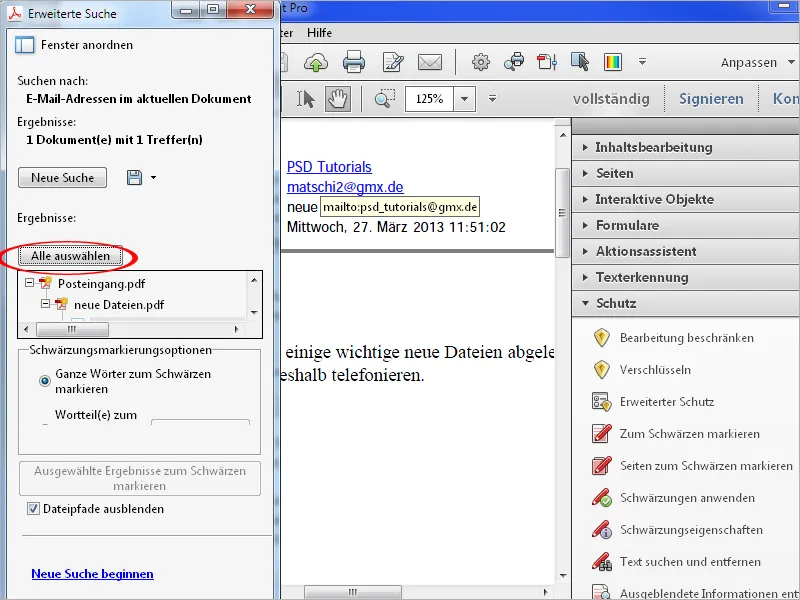Image resolution: width=800 pixels, height=600 pixels.
Task: Click the edit document pencil icon
Action: [x=393, y=62]
